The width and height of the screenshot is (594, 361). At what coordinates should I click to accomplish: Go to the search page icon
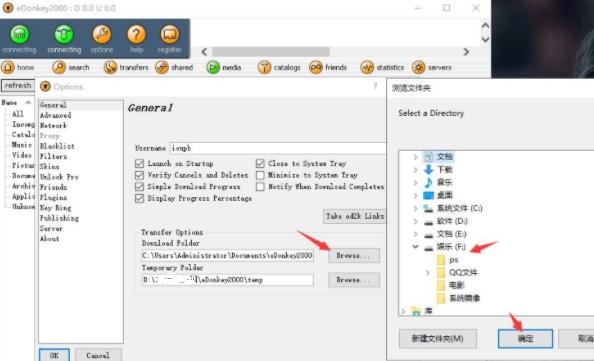(59, 67)
